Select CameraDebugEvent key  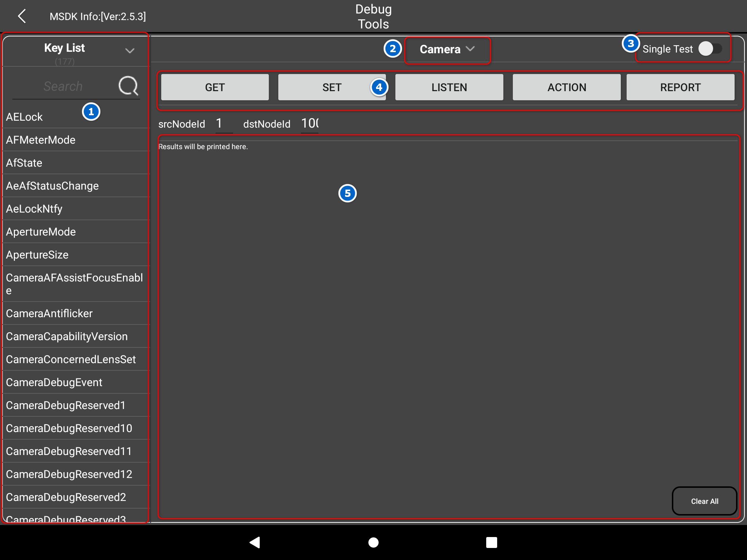click(76, 382)
